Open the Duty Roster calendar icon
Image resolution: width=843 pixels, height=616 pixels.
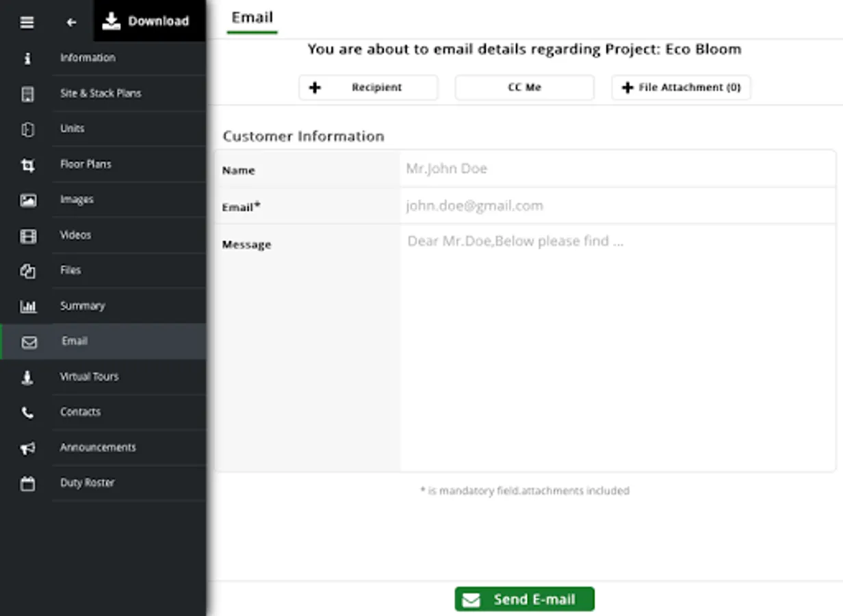click(x=27, y=484)
